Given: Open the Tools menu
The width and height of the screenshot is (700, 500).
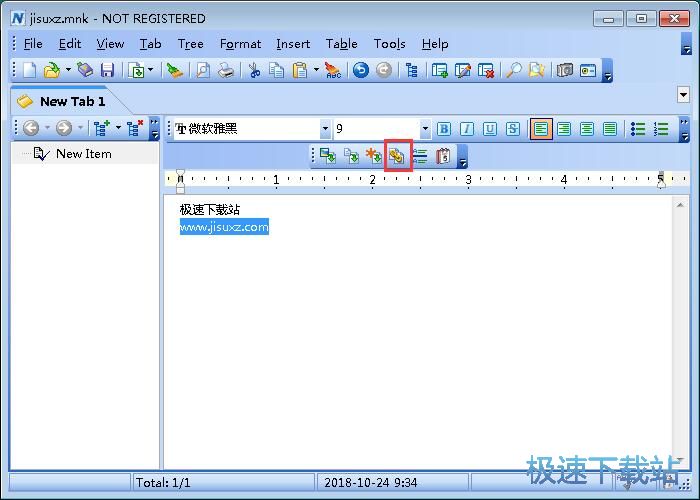Looking at the screenshot, I should tap(389, 44).
